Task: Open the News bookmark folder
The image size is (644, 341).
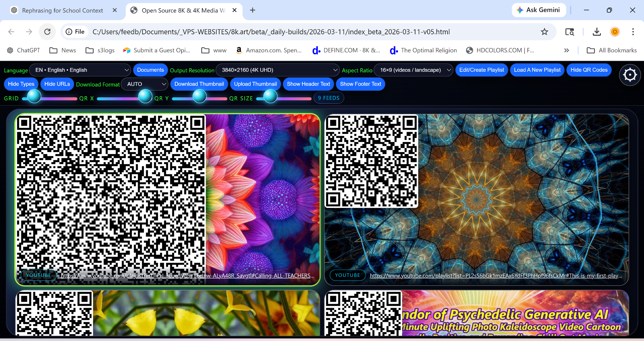Action: click(63, 50)
